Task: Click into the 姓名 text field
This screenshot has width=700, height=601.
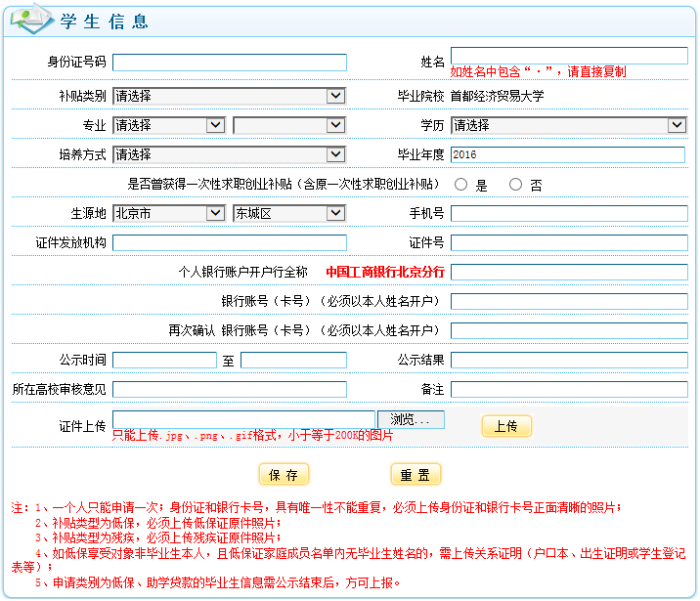Action: [568, 56]
